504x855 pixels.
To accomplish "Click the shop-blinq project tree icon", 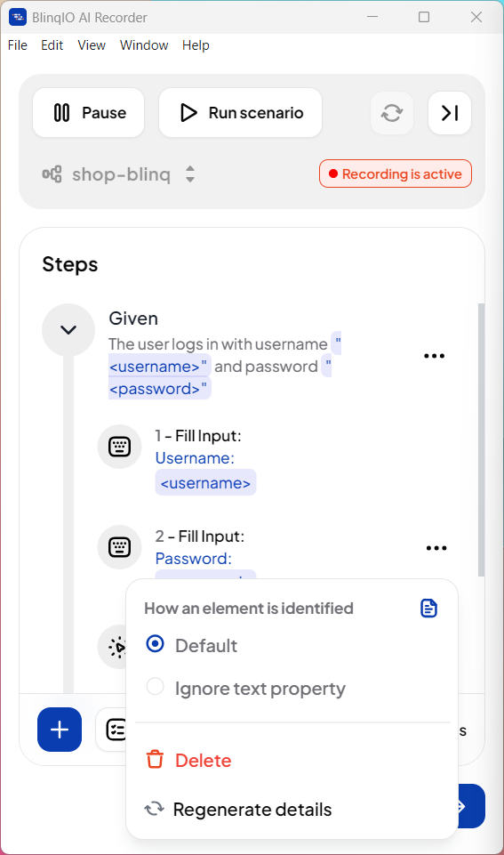I will click(52, 174).
